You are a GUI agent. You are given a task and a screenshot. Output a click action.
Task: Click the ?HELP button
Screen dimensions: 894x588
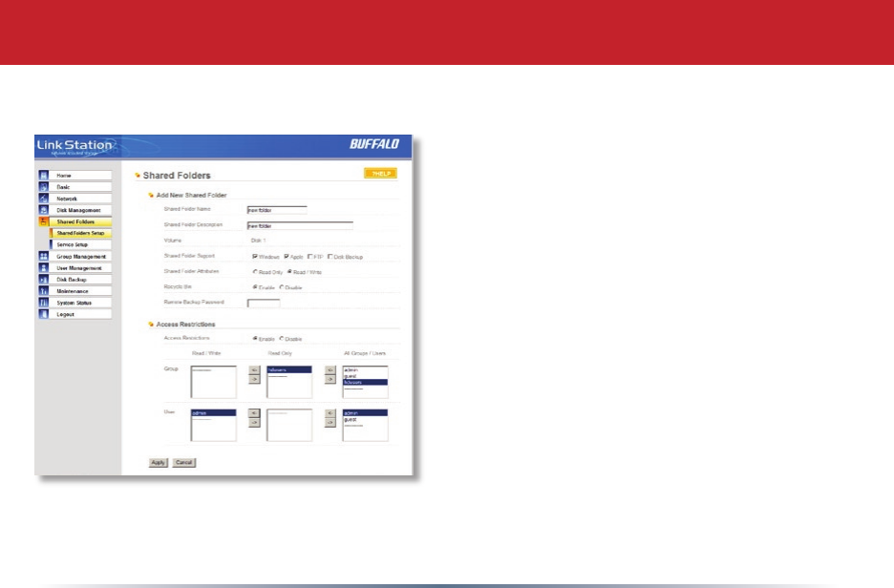[x=380, y=173]
